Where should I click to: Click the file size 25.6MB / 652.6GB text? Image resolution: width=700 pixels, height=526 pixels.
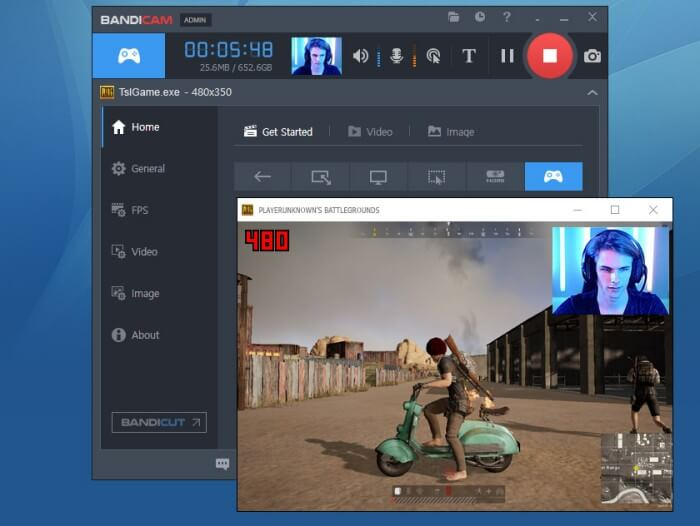236,67
